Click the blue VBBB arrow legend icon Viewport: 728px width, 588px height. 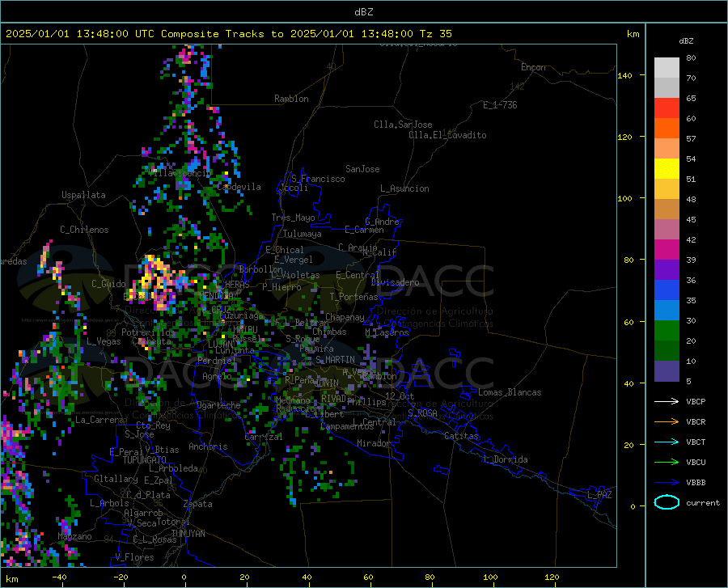(667, 482)
